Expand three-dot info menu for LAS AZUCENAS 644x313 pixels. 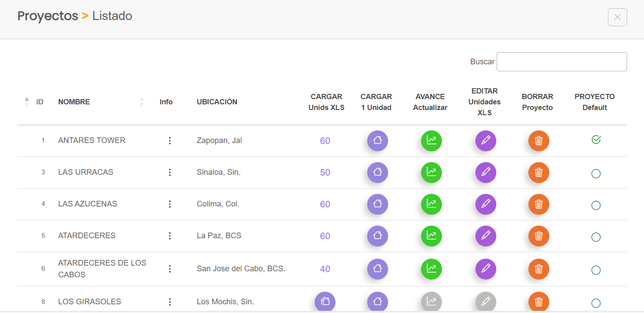[169, 204]
